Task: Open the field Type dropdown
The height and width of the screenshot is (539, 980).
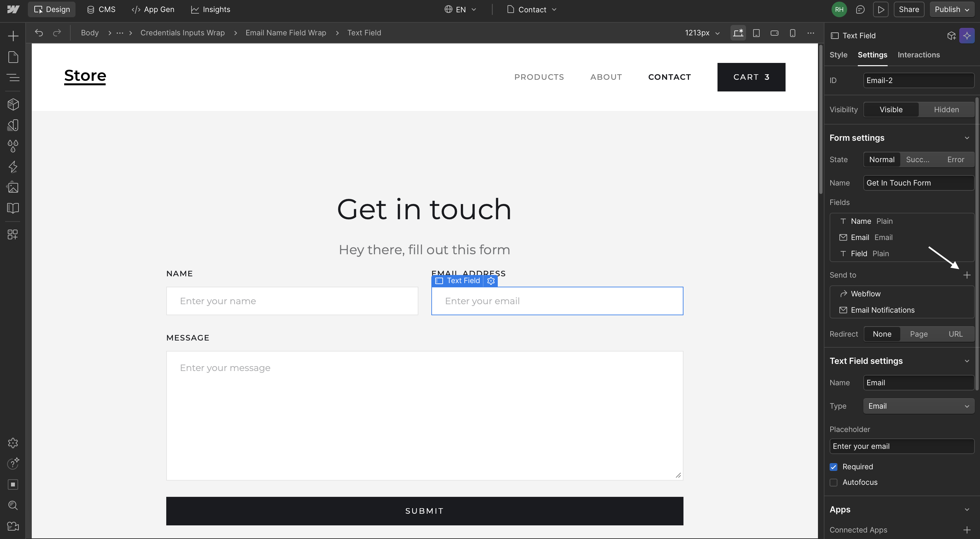Action: pos(918,406)
